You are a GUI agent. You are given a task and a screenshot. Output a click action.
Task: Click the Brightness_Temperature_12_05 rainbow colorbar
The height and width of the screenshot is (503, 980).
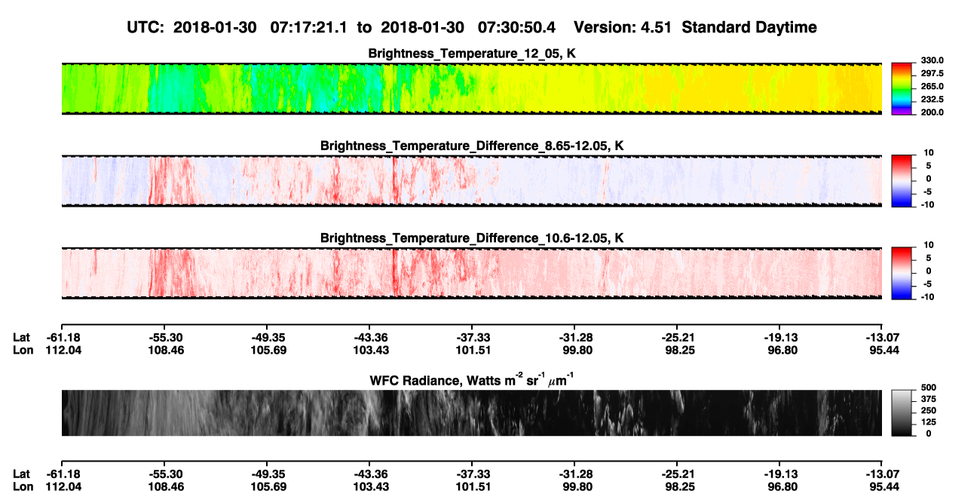[x=902, y=89]
